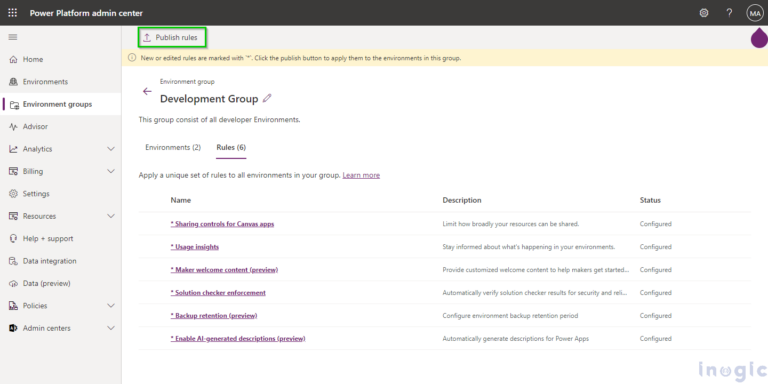Screen dimensions: 768x384
Task: Open Solution checker enforcement rule
Action: (x=218, y=292)
